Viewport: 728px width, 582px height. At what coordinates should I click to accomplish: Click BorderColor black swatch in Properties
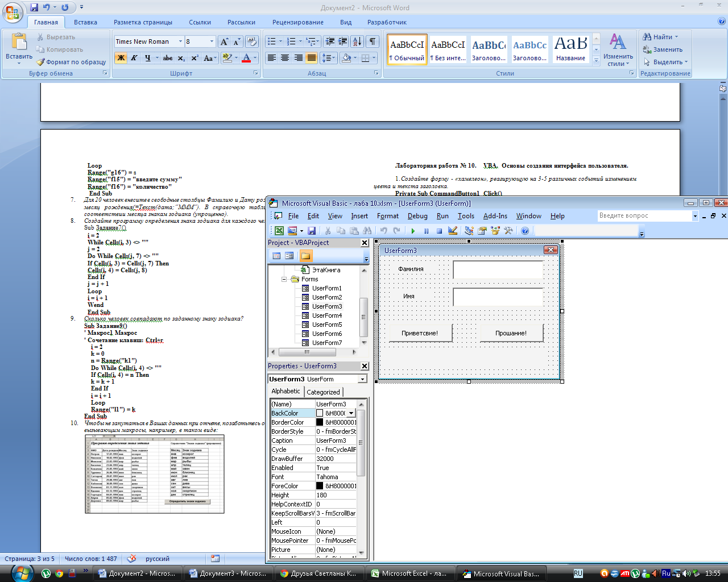pos(320,422)
